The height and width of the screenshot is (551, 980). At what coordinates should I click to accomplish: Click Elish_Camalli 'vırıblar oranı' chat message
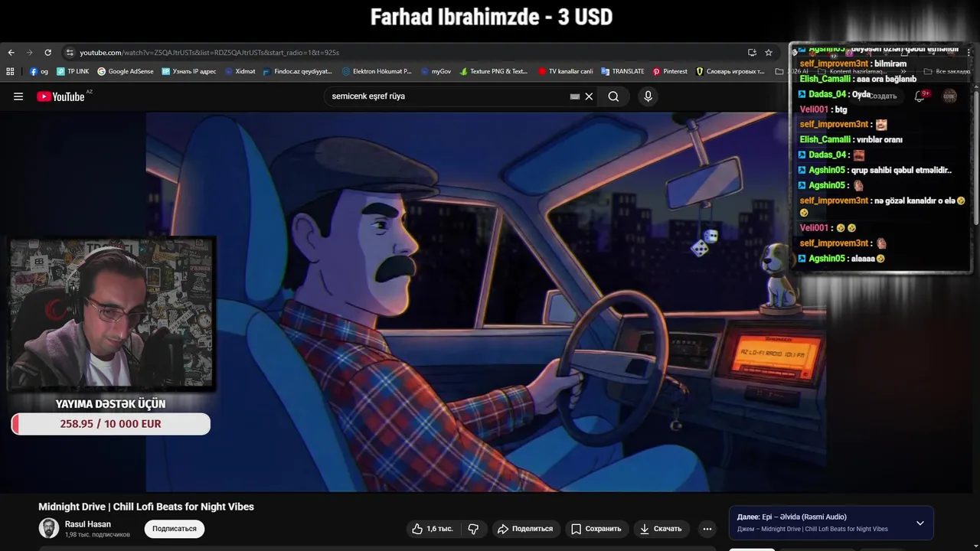tap(851, 140)
